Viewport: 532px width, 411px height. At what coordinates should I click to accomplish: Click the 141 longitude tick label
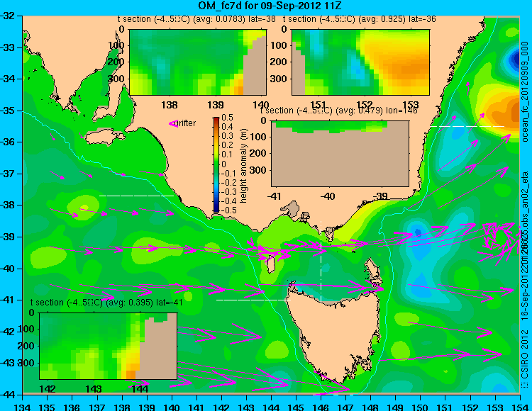click(196, 406)
